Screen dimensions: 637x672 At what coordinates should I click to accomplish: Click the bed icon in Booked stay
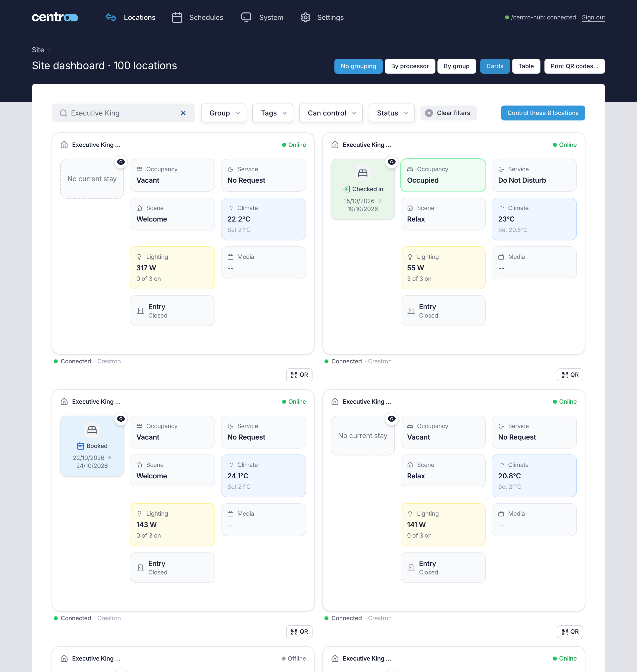click(x=92, y=430)
